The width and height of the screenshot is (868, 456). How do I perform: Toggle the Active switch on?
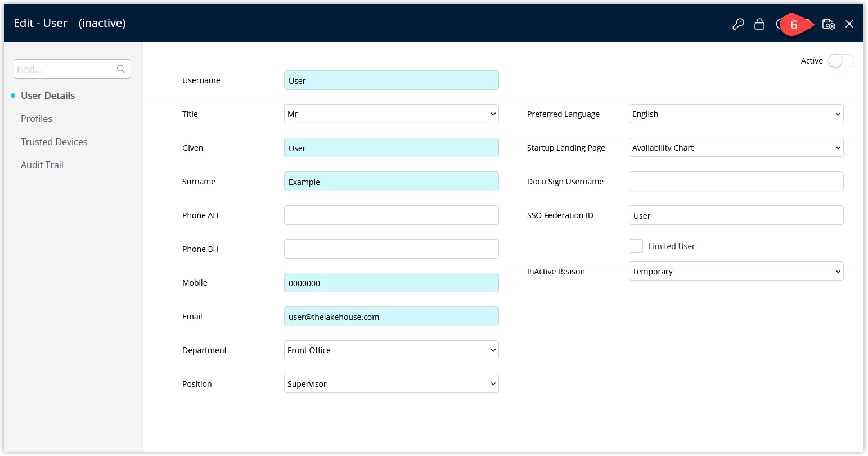(841, 61)
